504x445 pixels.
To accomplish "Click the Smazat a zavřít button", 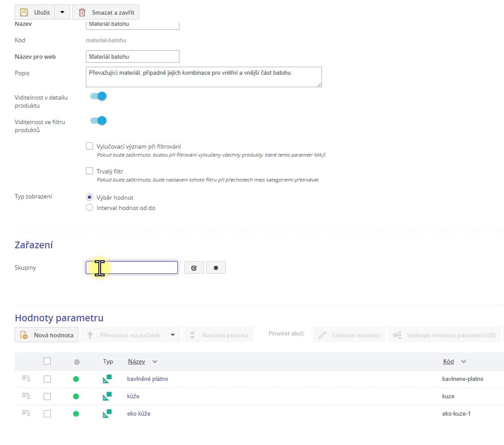I will (106, 12).
